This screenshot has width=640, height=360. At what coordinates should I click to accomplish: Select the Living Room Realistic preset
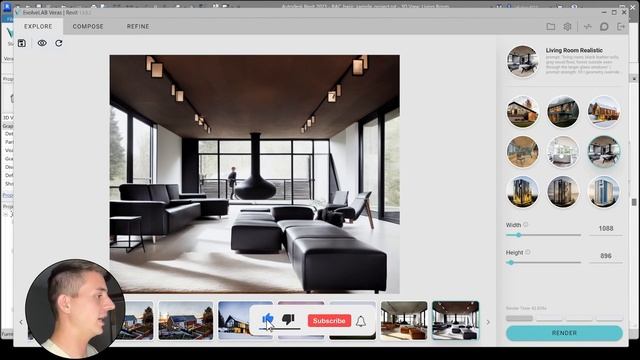pyautogui.click(x=564, y=61)
